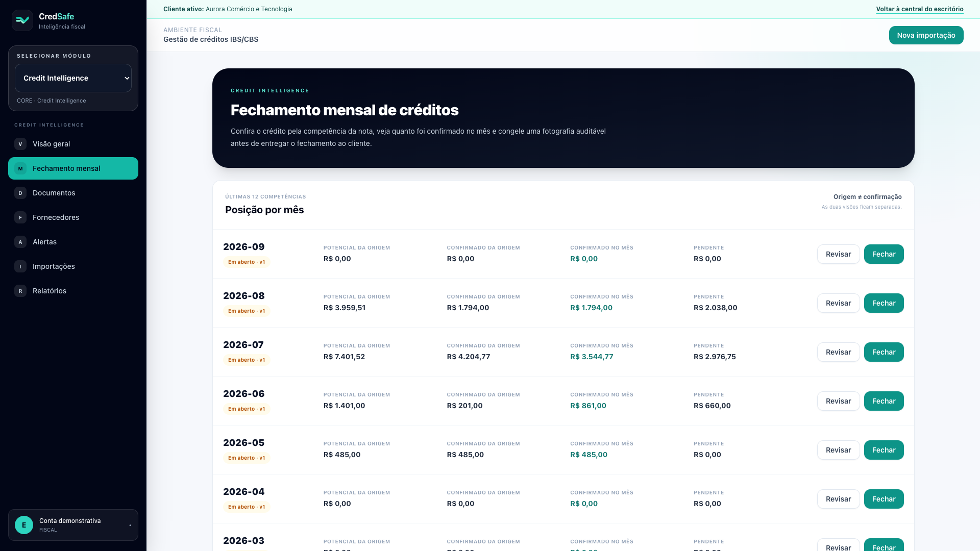This screenshot has height=551, width=980.
Task: Click confirmado no mês value R$ 3.544,77
Action: pos(592,357)
